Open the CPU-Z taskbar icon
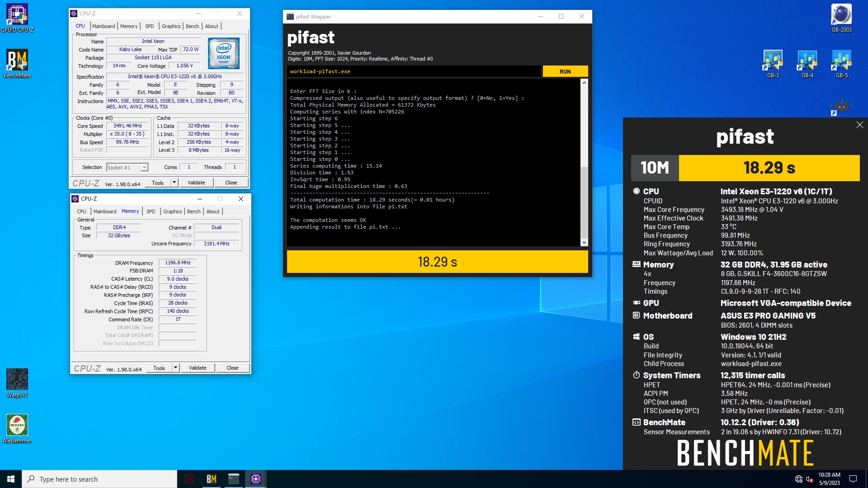The height and width of the screenshot is (488, 868). (255, 479)
